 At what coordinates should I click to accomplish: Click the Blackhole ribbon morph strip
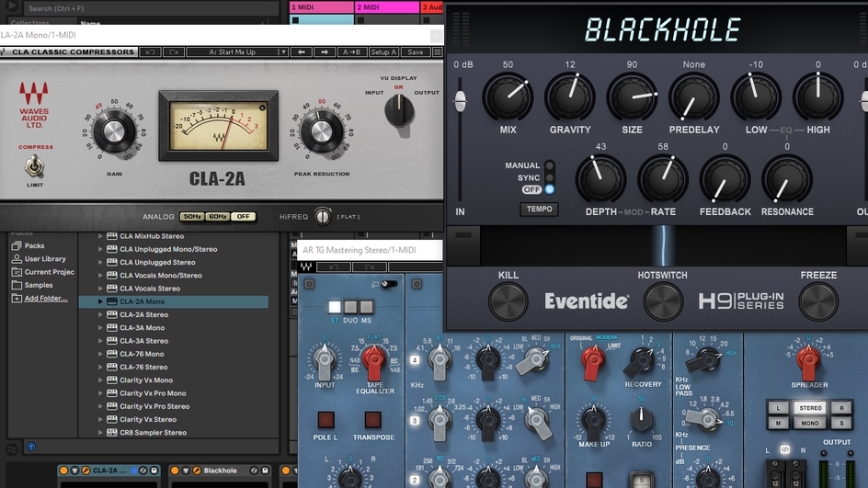tap(663, 245)
